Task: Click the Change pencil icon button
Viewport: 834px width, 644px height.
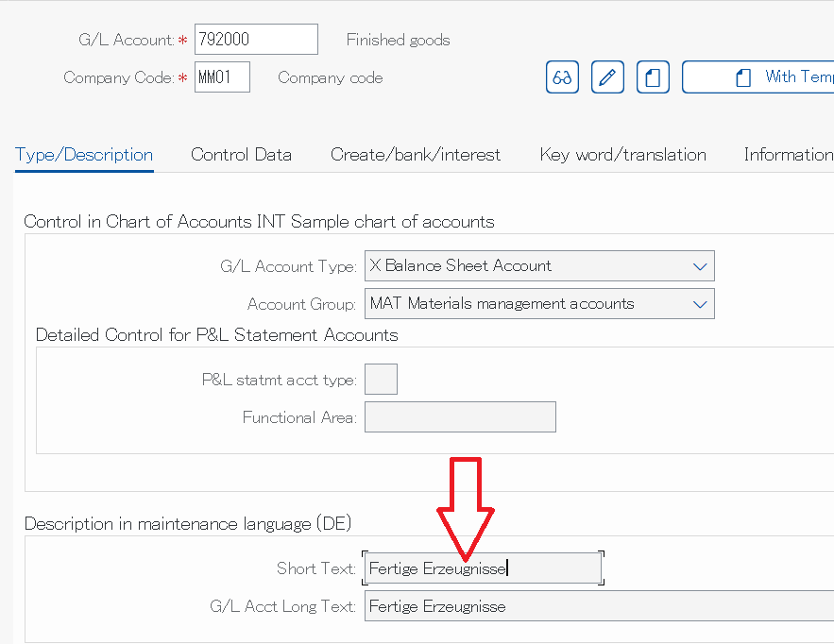Action: point(607,77)
